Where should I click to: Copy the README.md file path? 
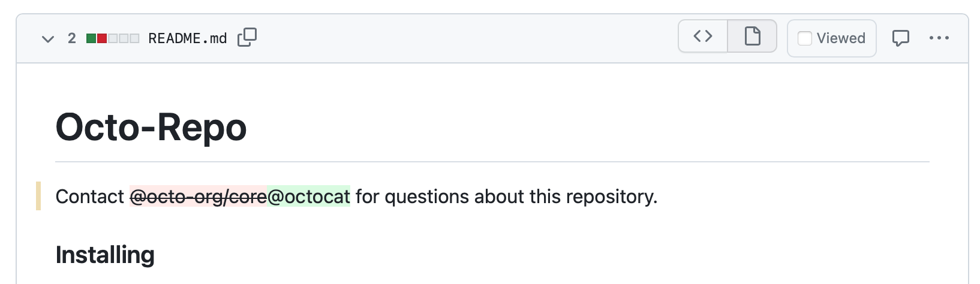247,38
